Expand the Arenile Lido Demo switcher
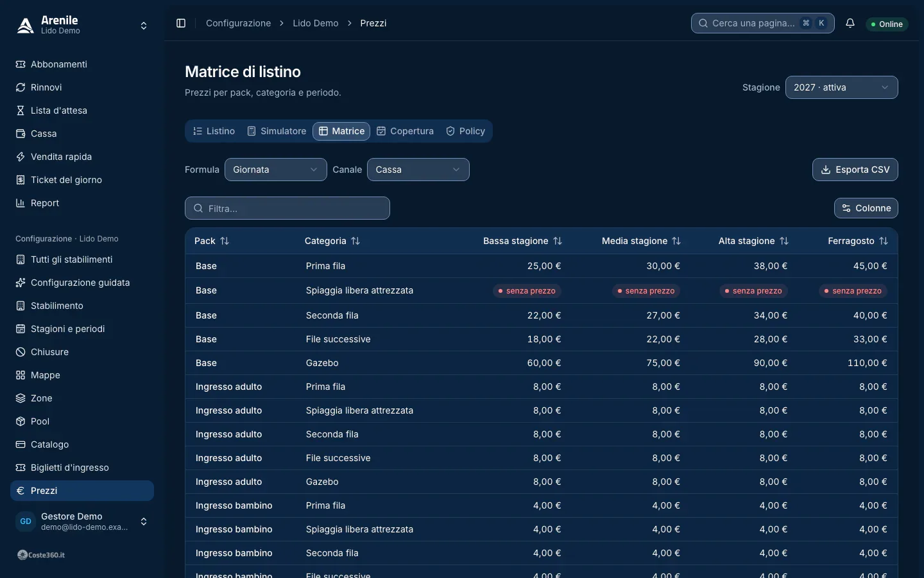This screenshot has height=578, width=924. click(82, 26)
